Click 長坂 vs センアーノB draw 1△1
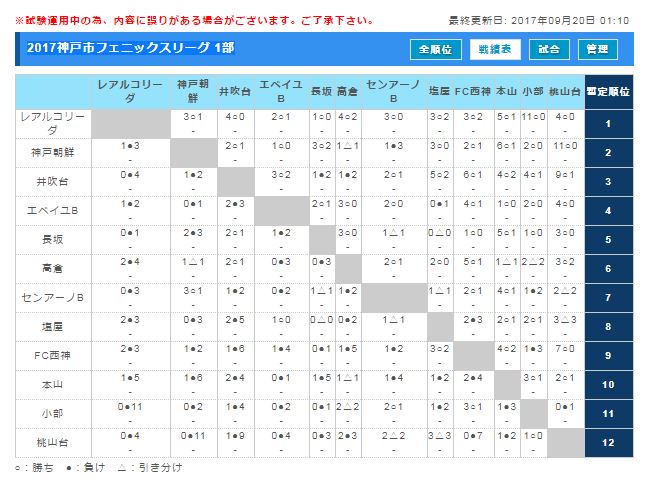 [393, 233]
